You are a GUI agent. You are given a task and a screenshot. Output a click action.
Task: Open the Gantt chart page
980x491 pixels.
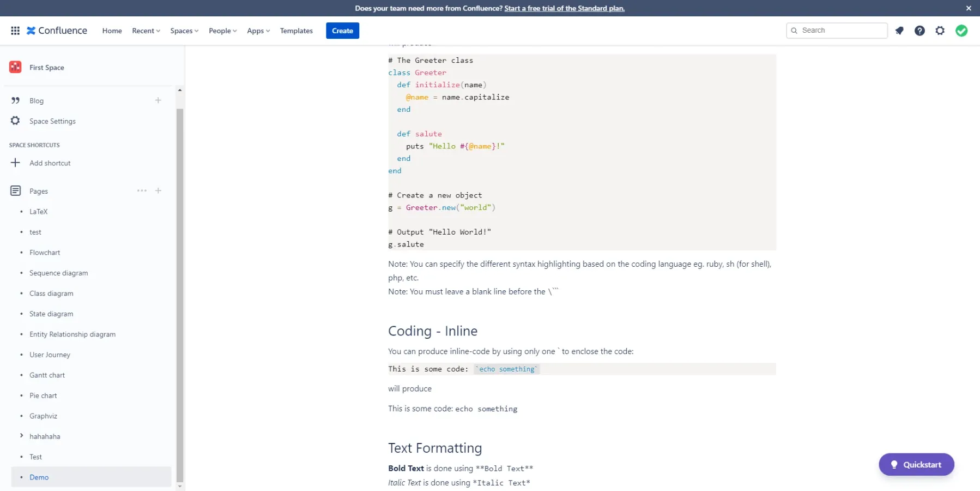tap(47, 375)
